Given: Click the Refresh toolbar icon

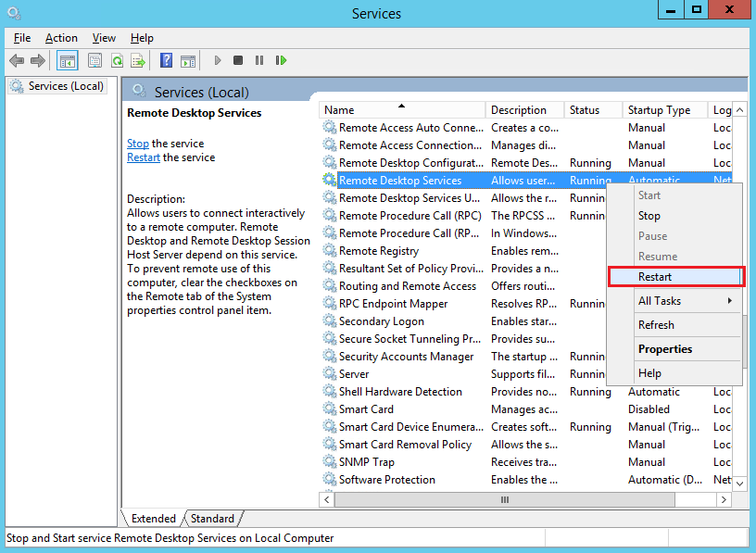Looking at the screenshot, I should [117, 61].
